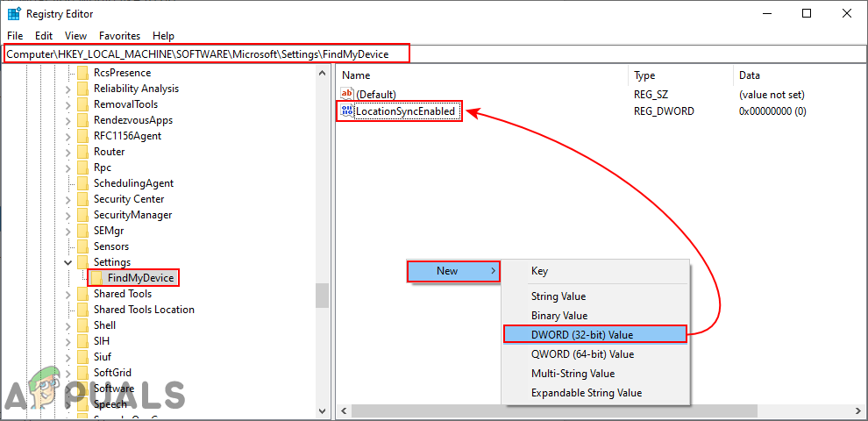
Task: Select the Sensors folder icon
Action: (83, 246)
